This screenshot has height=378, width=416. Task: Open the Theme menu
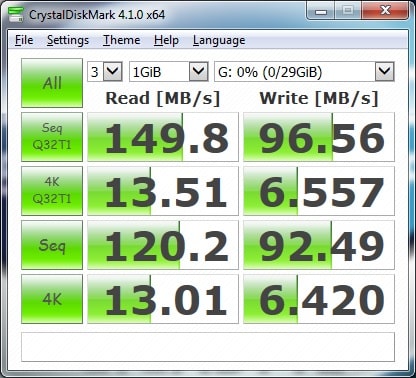coord(121,40)
